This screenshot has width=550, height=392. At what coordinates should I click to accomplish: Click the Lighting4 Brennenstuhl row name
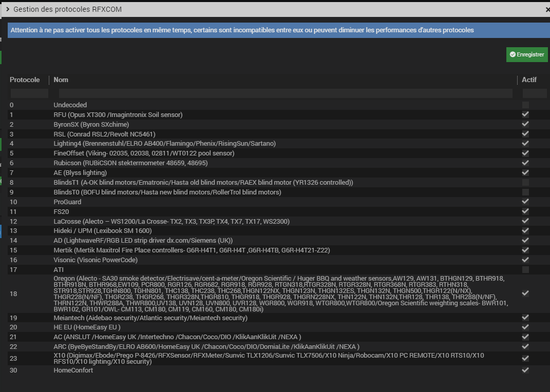point(164,144)
